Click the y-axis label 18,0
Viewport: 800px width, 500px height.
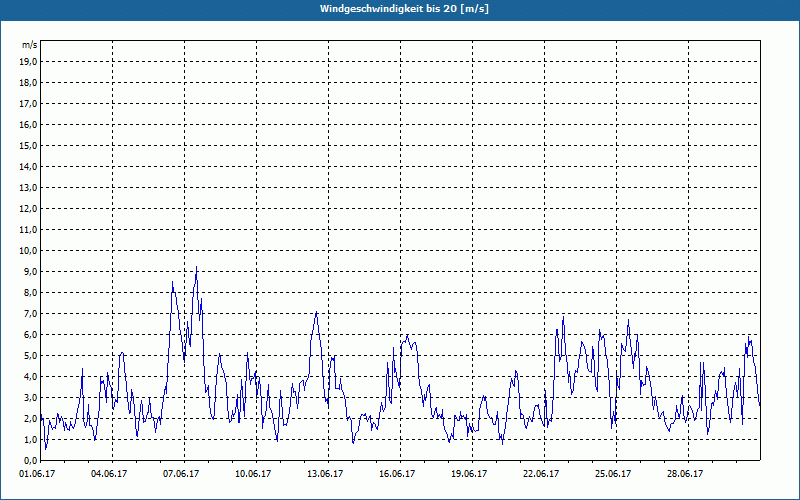(28, 83)
